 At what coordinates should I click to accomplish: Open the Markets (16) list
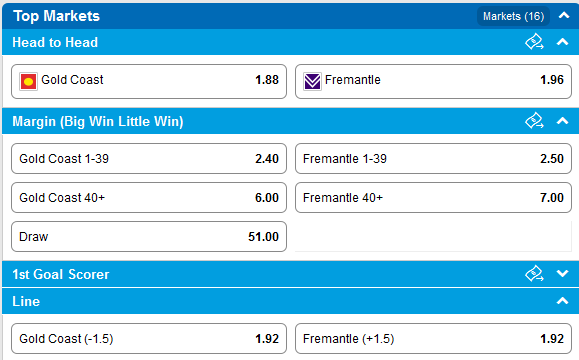(513, 16)
